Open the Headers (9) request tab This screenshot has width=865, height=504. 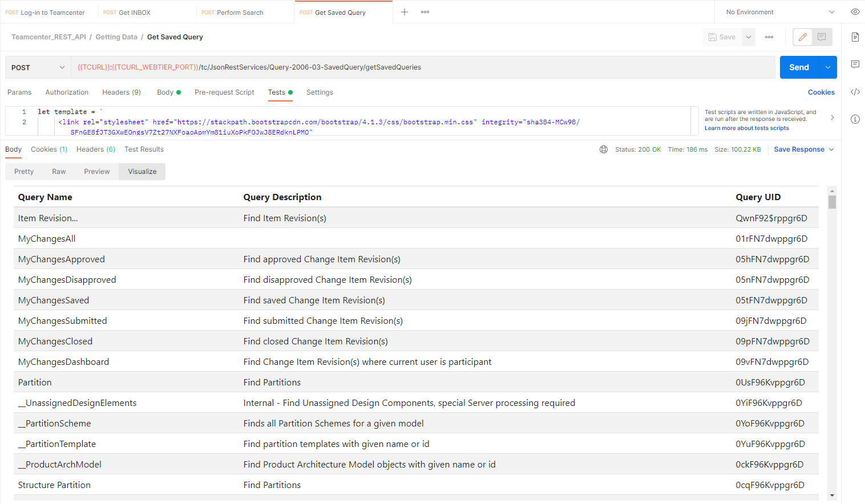pyautogui.click(x=122, y=92)
